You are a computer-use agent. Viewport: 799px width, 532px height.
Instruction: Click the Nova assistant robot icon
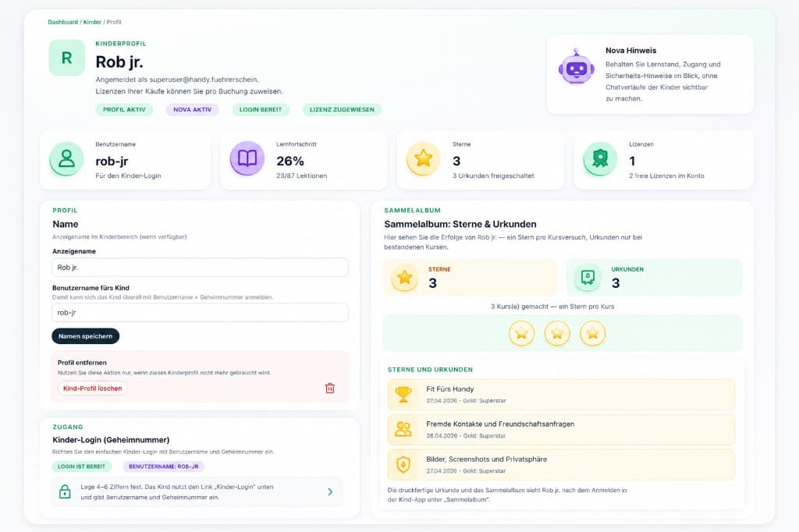576,69
